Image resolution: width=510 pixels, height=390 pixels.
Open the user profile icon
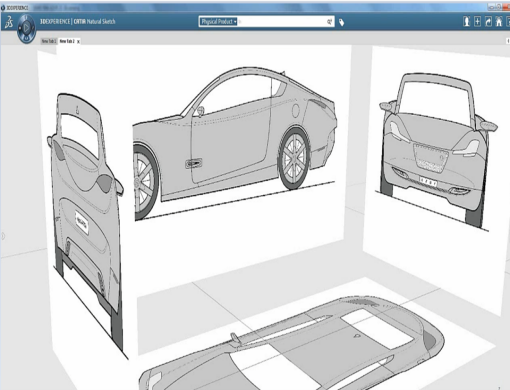pyautogui.click(x=467, y=22)
